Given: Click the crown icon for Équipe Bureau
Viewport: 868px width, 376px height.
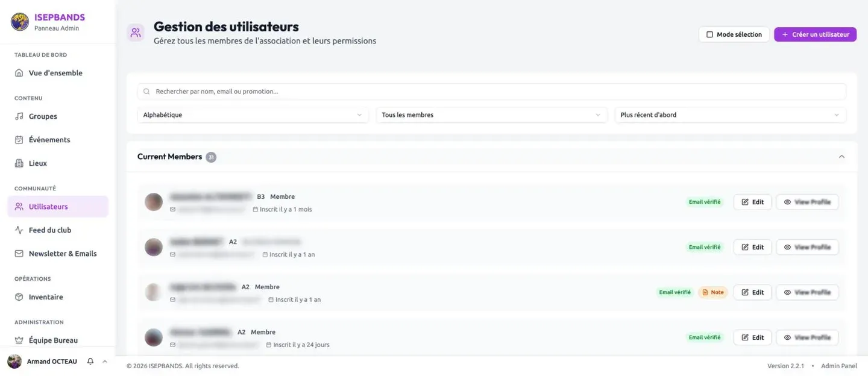Looking at the screenshot, I should point(19,340).
